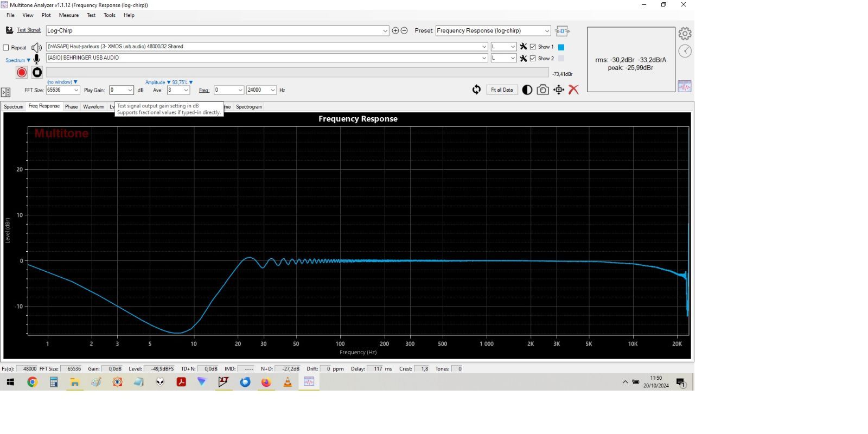
Task: Open the Preset Frequency Response dropdown
Action: [547, 31]
